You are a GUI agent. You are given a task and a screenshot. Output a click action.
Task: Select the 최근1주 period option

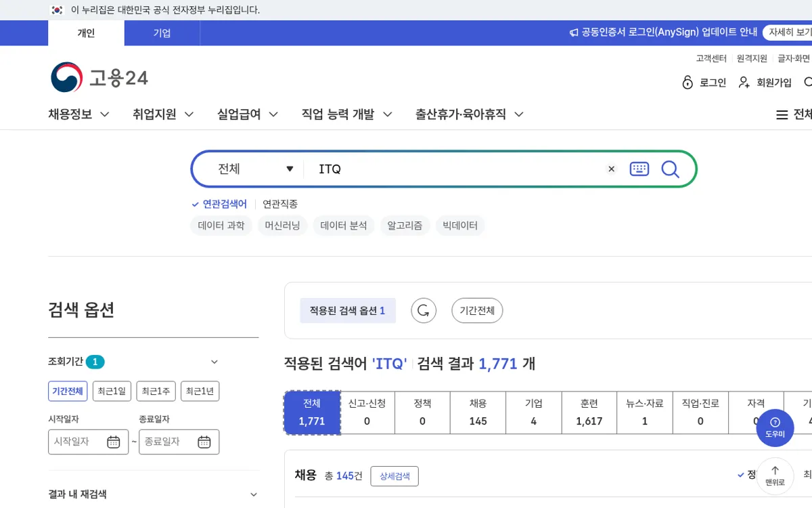tap(156, 391)
